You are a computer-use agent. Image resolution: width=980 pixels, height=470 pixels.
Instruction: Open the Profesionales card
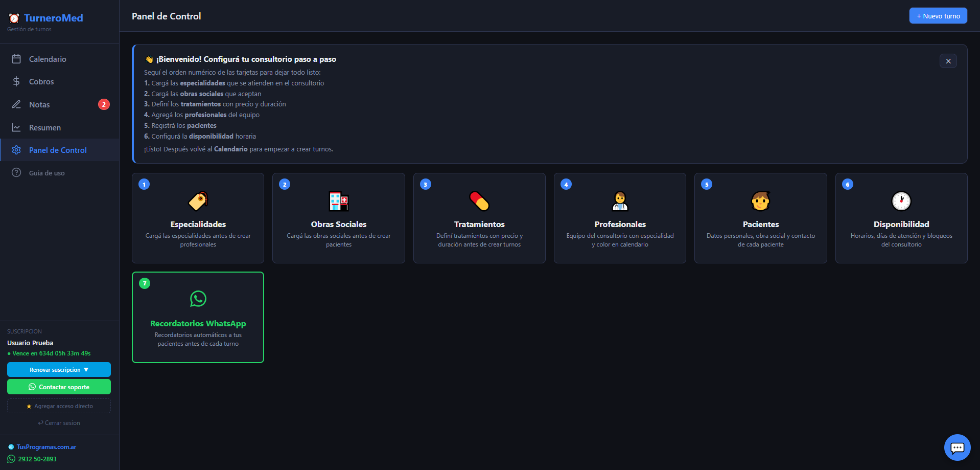[619, 218]
